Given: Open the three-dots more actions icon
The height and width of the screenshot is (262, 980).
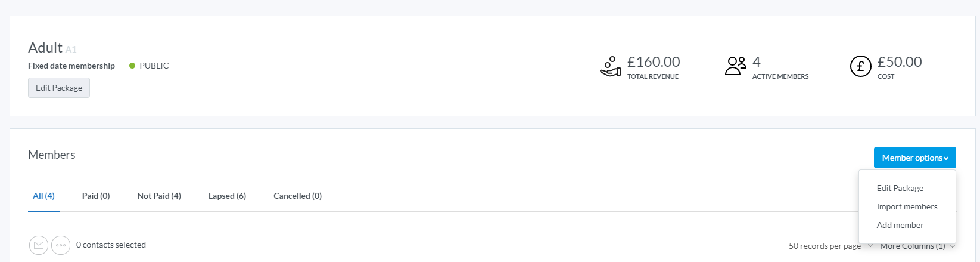Looking at the screenshot, I should [61, 245].
